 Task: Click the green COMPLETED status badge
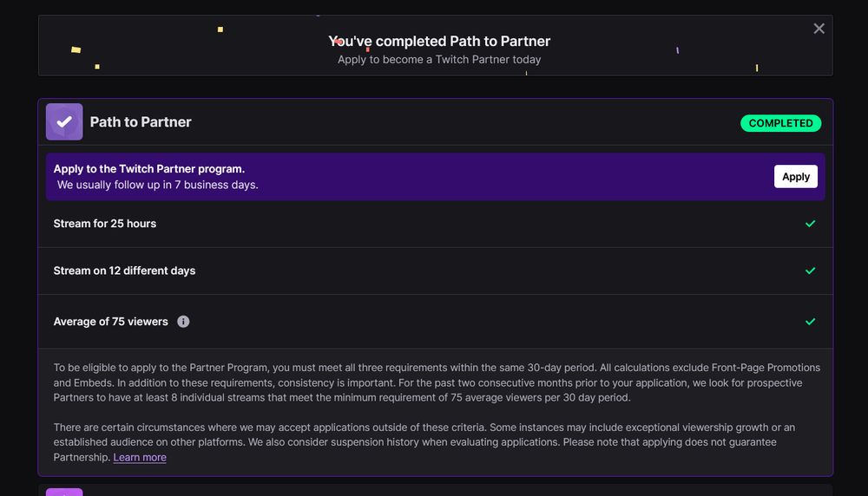780,123
